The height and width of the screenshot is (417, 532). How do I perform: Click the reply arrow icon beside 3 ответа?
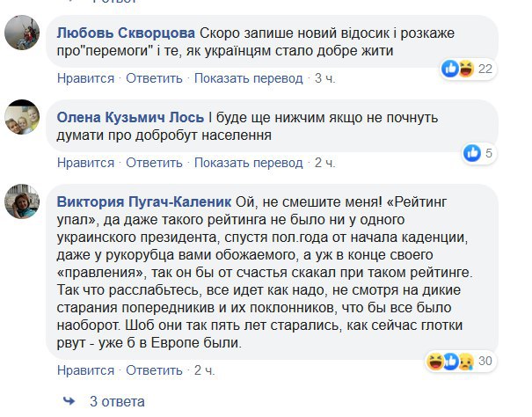pyautogui.click(x=69, y=401)
